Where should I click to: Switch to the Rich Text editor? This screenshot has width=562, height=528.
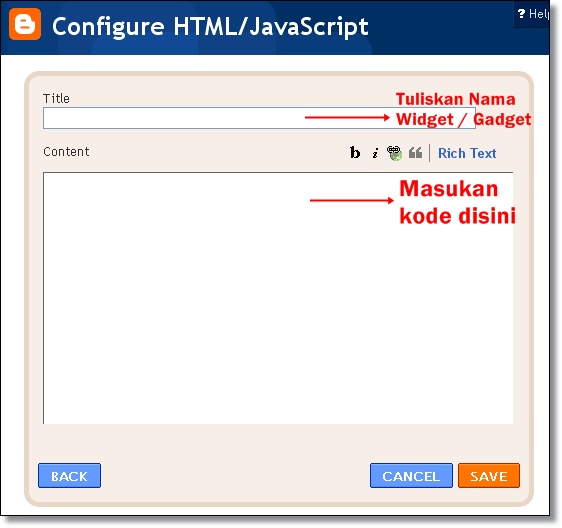pos(467,153)
